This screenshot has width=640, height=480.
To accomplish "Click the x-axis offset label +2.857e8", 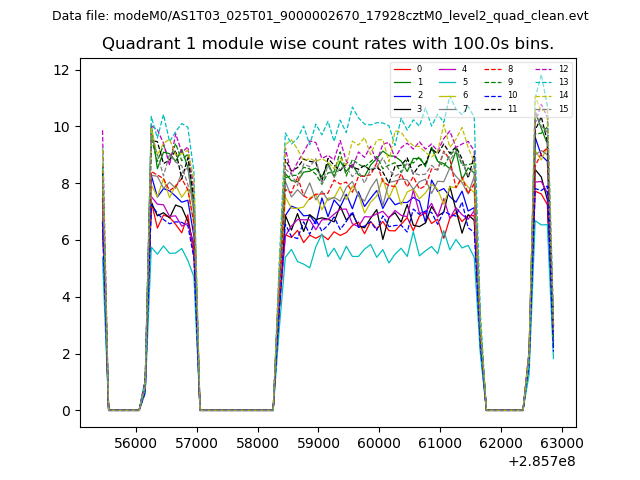I will point(541,461).
